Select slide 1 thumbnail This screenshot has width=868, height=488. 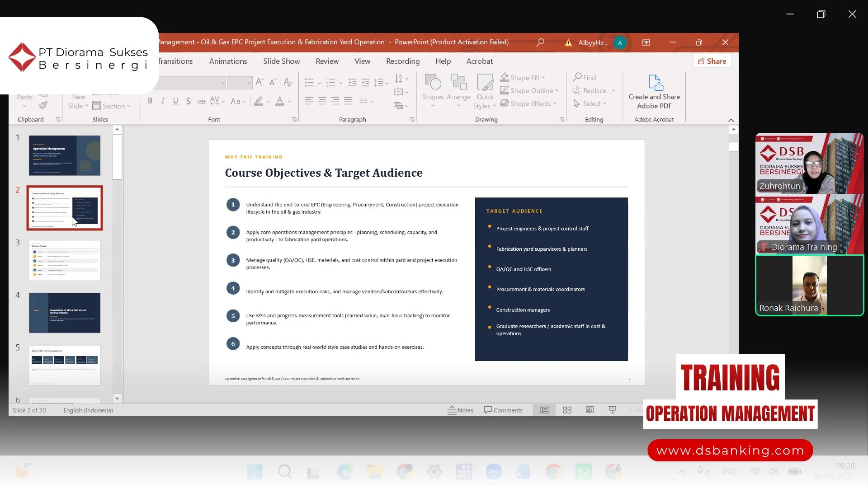(x=65, y=155)
